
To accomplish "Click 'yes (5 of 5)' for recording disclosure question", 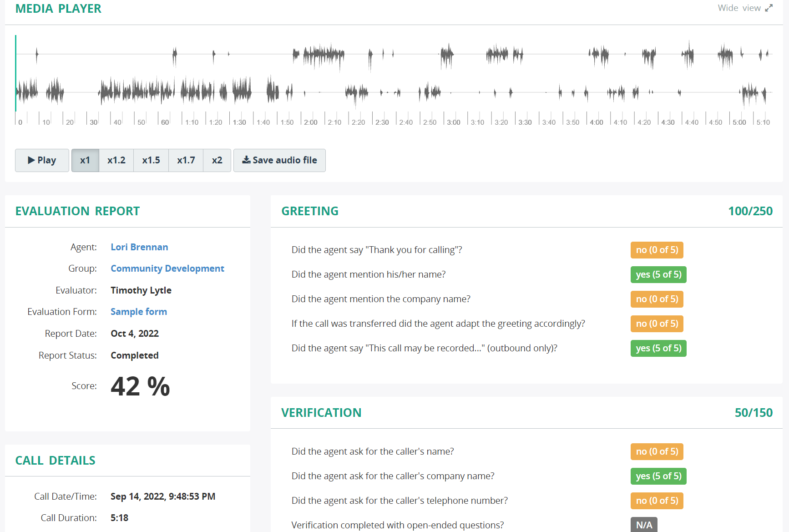I will click(x=658, y=348).
